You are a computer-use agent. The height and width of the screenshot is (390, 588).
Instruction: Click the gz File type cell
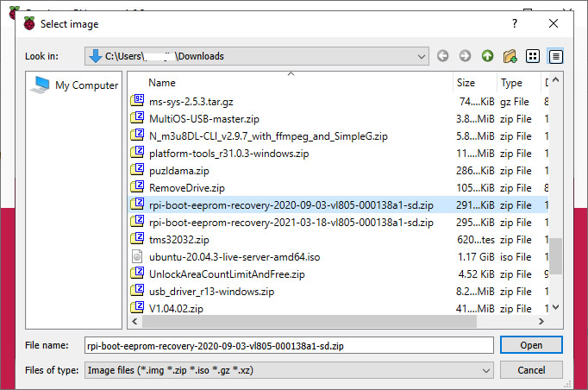[515, 102]
